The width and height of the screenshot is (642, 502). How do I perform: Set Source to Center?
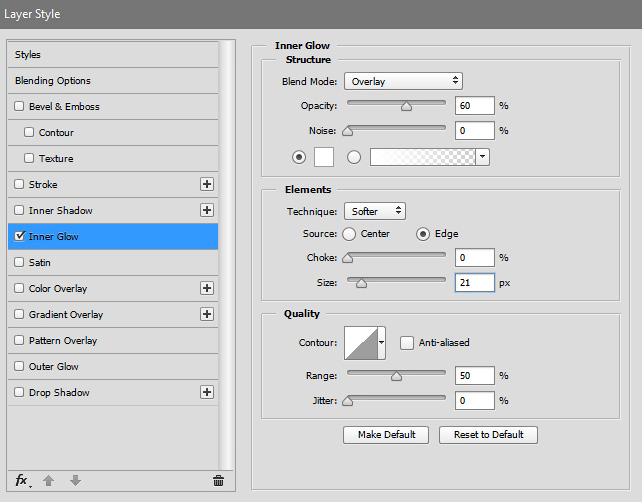click(x=349, y=234)
